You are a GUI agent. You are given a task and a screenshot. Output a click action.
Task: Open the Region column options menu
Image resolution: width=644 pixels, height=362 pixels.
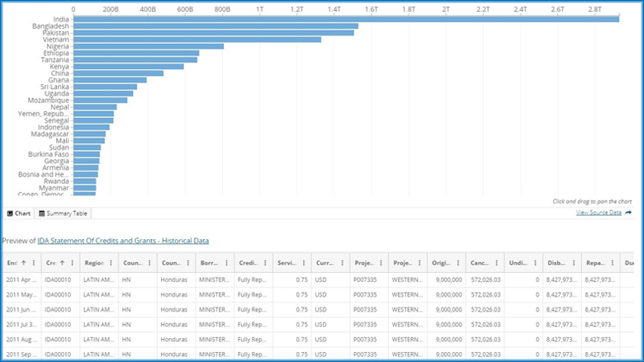click(x=111, y=263)
